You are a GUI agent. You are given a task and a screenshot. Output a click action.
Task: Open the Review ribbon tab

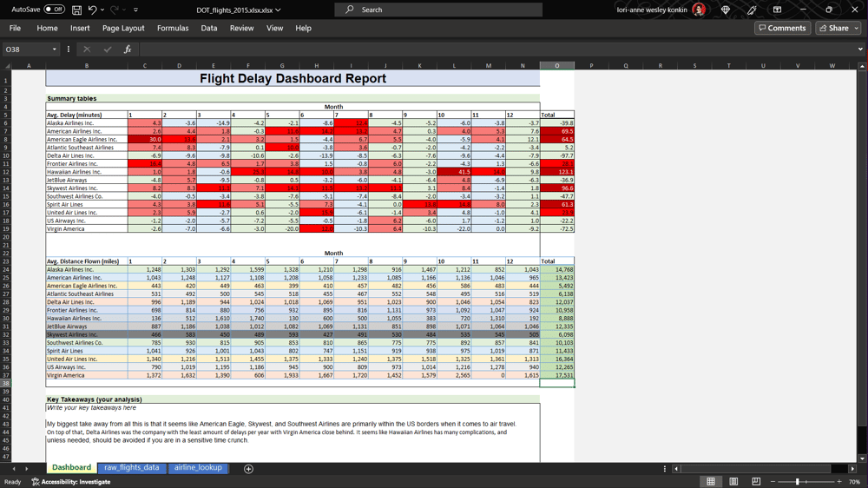pos(241,28)
